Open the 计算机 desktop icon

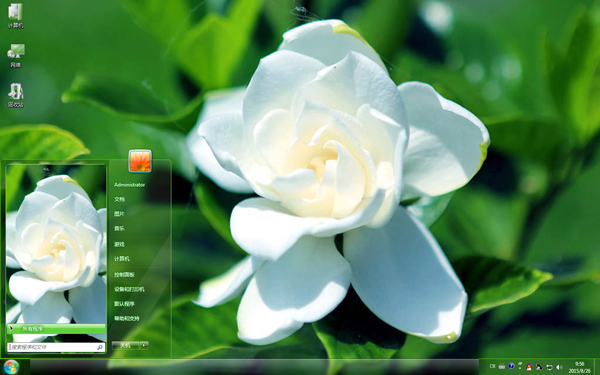[15, 15]
